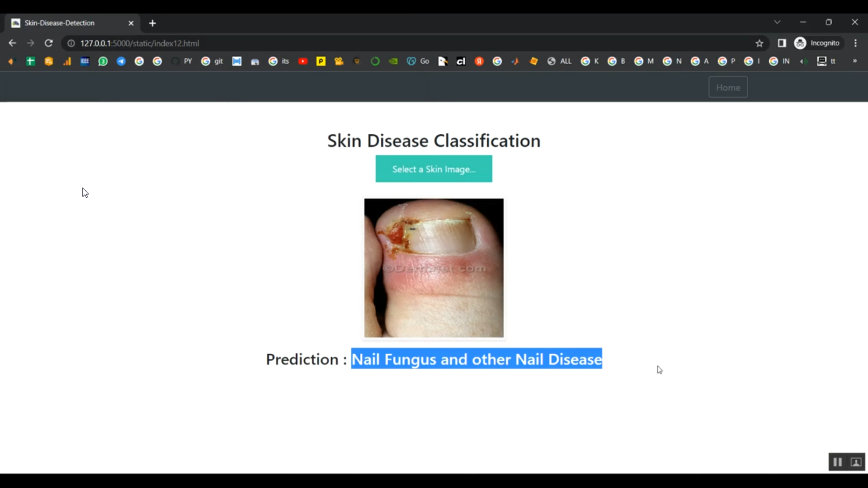
Task: Toggle the sidebar panel icon
Action: 782,43
